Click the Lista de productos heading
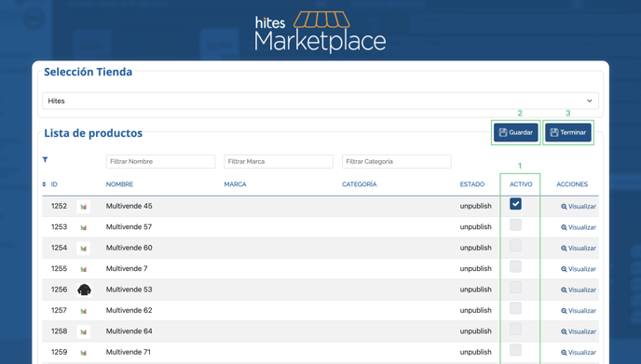This screenshot has width=641, height=364. point(93,133)
